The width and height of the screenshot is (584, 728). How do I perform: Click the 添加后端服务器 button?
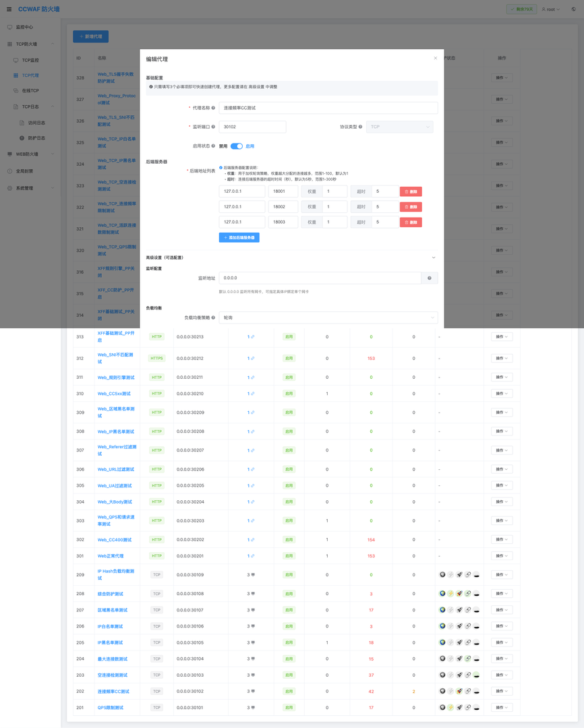tap(239, 237)
